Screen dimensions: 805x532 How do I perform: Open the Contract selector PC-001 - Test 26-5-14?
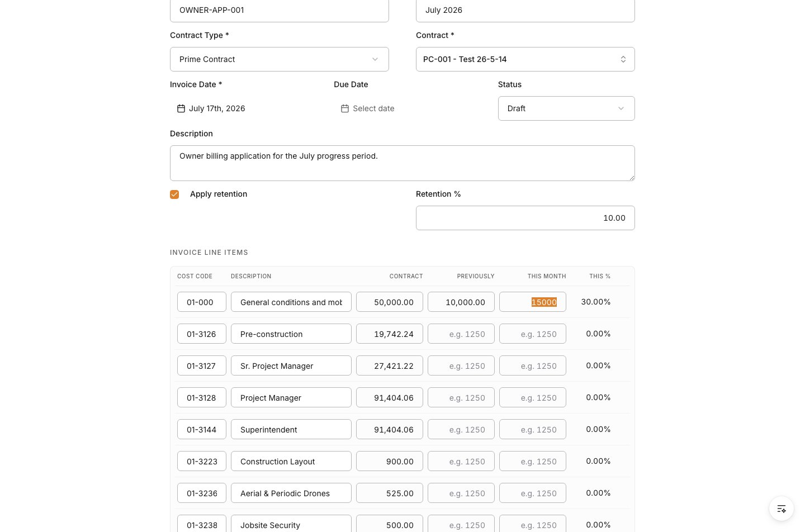525,59
